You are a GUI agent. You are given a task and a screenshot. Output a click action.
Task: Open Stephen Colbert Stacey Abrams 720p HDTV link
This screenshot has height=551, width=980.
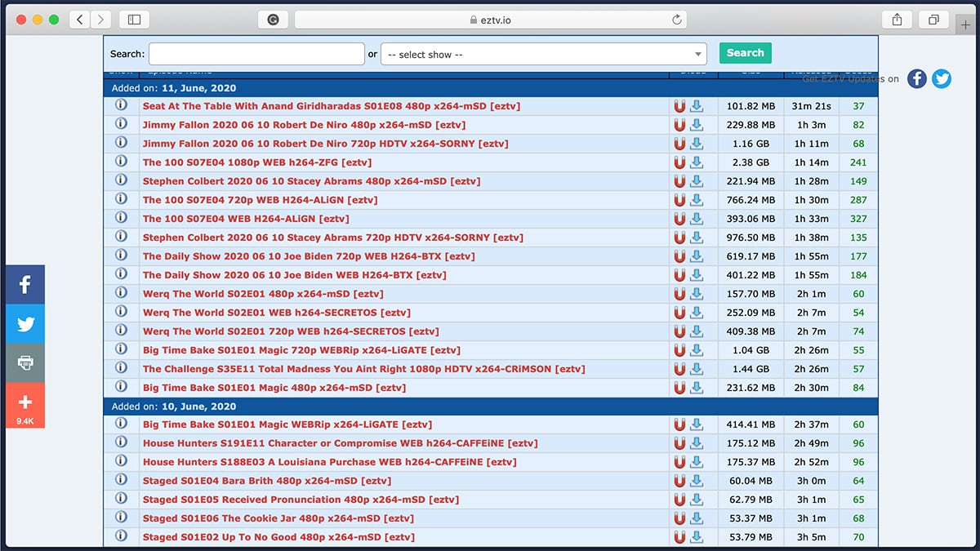tap(333, 238)
